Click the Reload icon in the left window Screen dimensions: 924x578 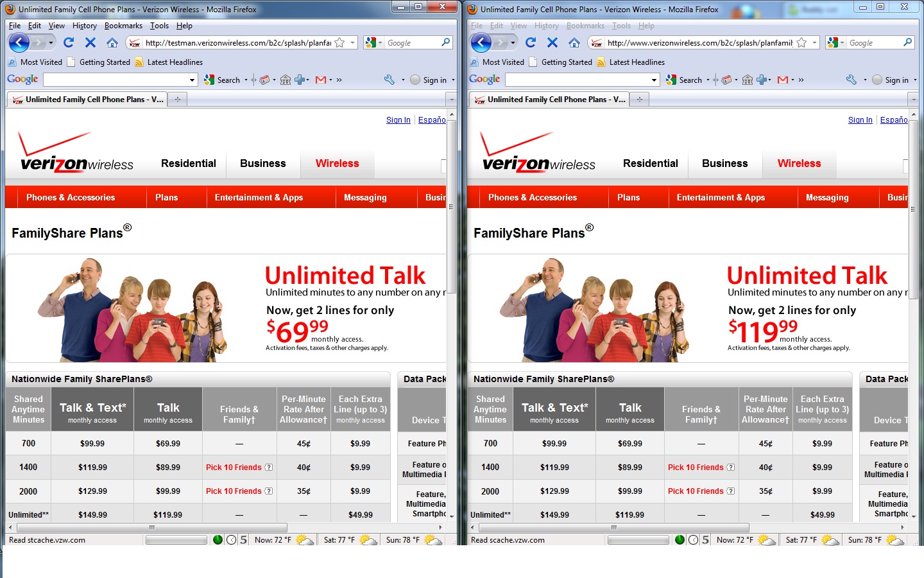coord(69,42)
